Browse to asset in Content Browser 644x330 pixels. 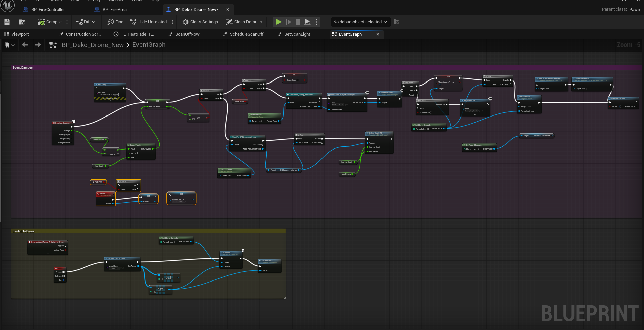[22, 22]
